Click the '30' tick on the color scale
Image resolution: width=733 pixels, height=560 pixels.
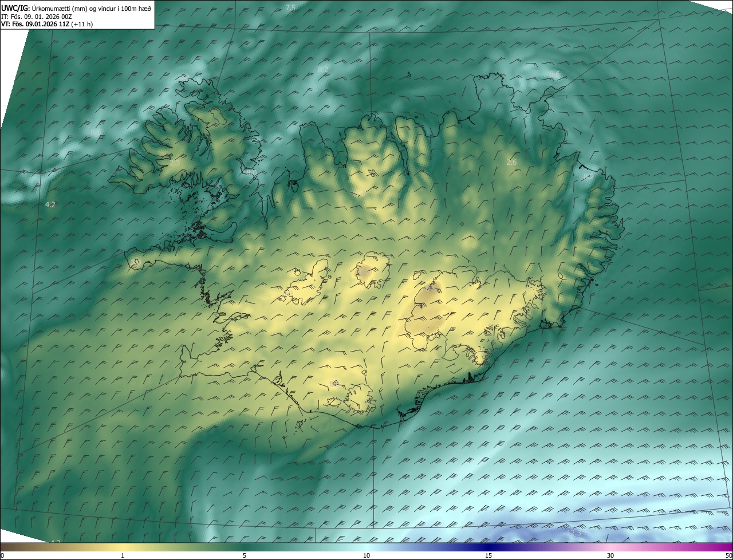(x=610, y=555)
